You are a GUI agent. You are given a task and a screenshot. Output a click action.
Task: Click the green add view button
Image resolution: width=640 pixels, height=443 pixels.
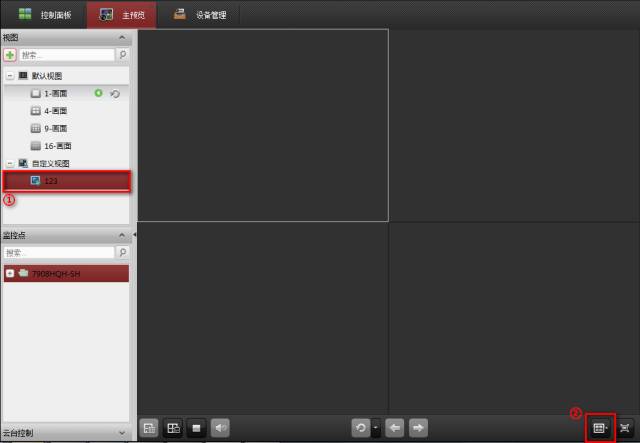(10, 55)
